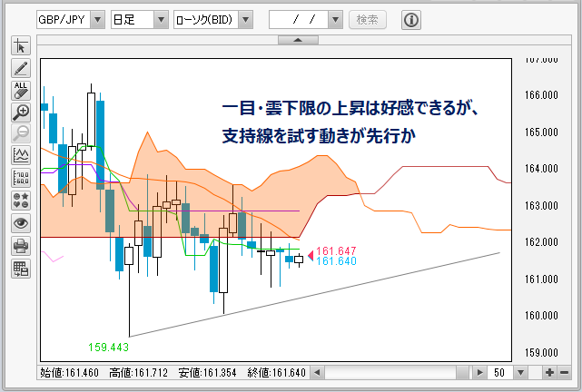
Task: Collapse the top panel with the up arrow
Action: [298, 40]
